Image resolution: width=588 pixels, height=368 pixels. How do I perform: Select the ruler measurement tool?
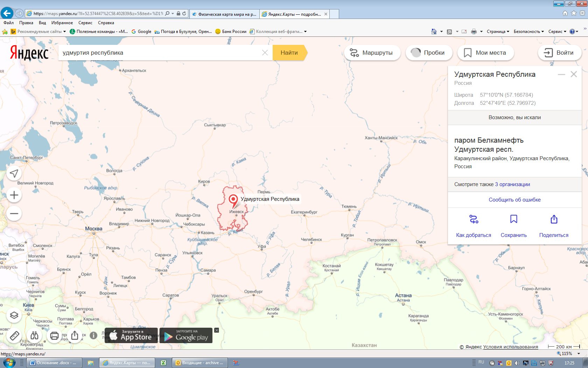click(x=14, y=335)
